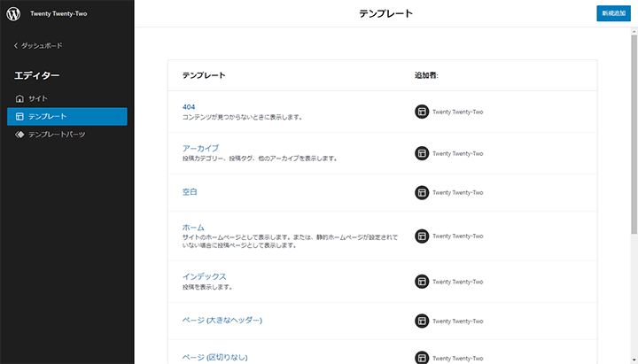Click the diamond icon beside テンプレートパーツ
638x364 pixels.
[x=19, y=135]
